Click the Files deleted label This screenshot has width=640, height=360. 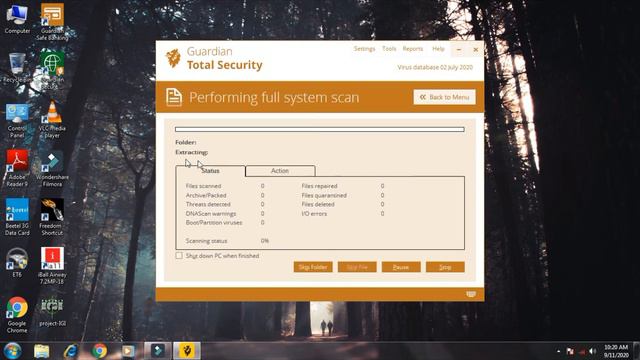tap(318, 204)
